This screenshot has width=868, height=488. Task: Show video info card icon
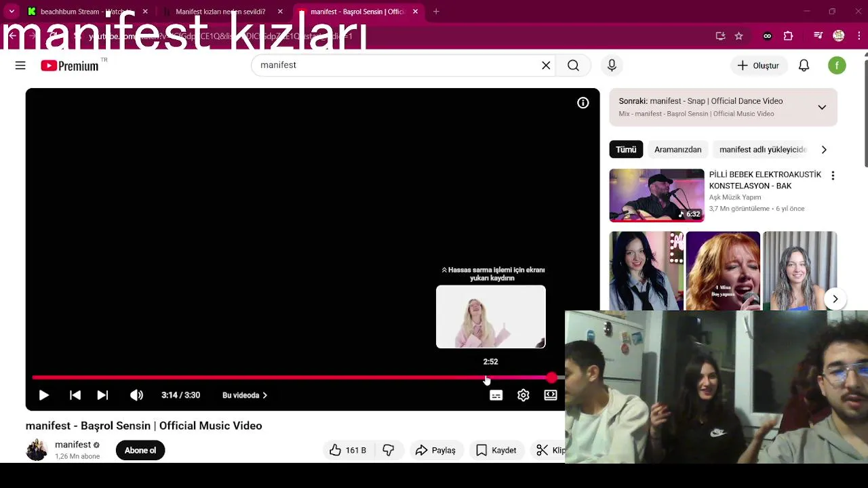[x=583, y=103]
